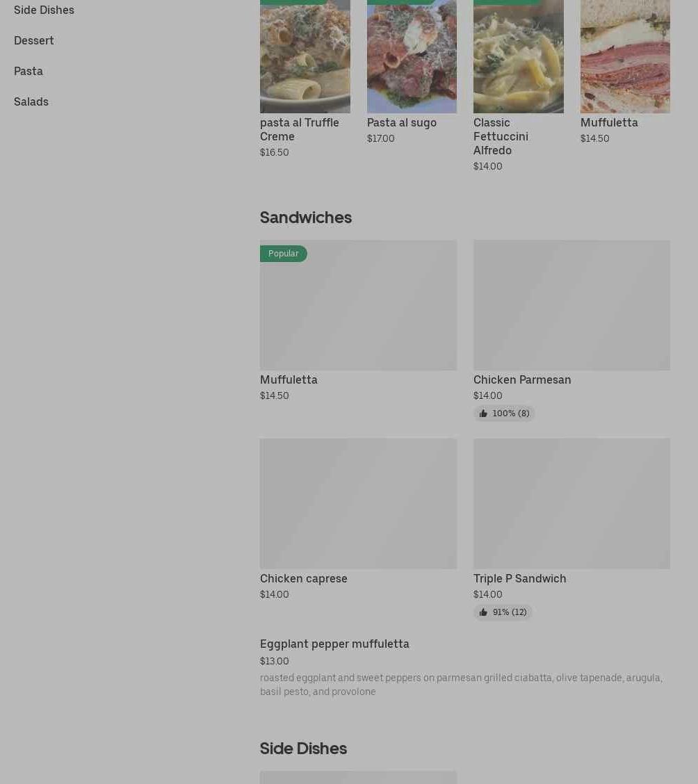View 91% (12) rating badge
The image size is (698, 784).
pyautogui.click(x=503, y=612)
